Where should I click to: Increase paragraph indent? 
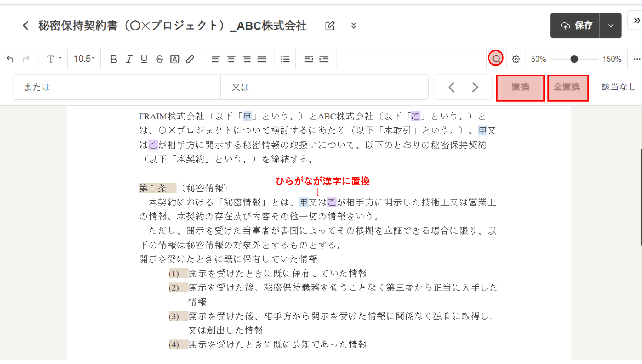point(324,59)
